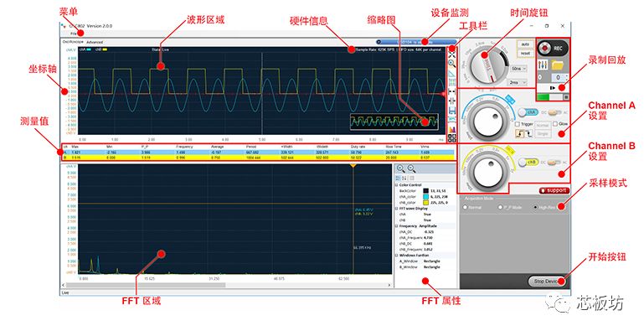The width and height of the screenshot is (644, 331).
Task: Click the magnifier zoom icon in waveform toolbar
Action: click(451, 64)
